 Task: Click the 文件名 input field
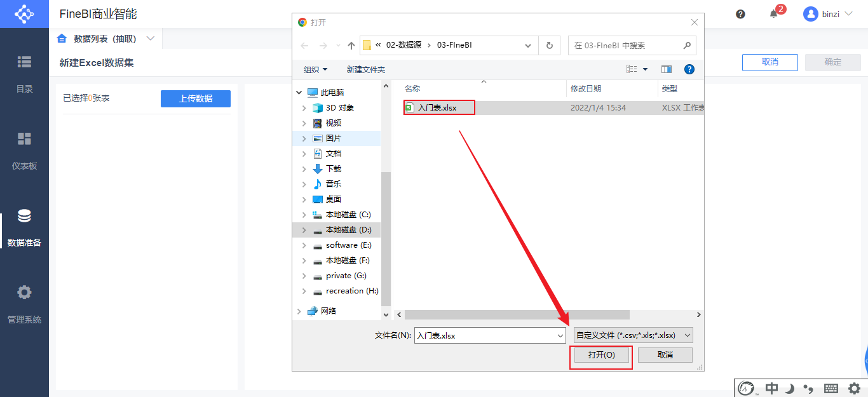click(x=485, y=335)
